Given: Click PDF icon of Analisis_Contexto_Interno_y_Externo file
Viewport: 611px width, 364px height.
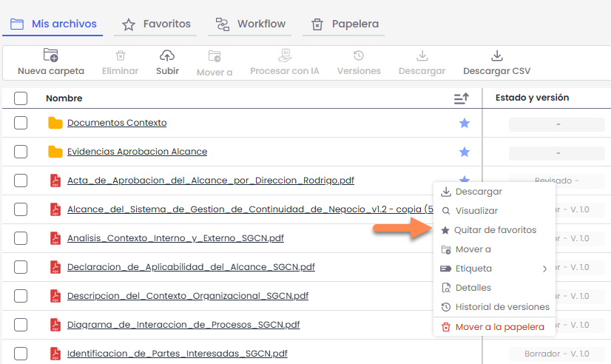Looking at the screenshot, I should pos(55,238).
